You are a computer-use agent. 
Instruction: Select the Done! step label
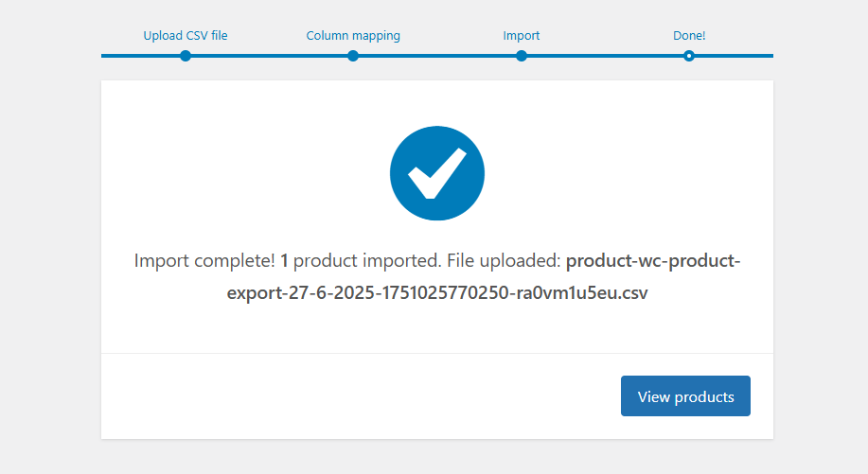pyautogui.click(x=689, y=36)
